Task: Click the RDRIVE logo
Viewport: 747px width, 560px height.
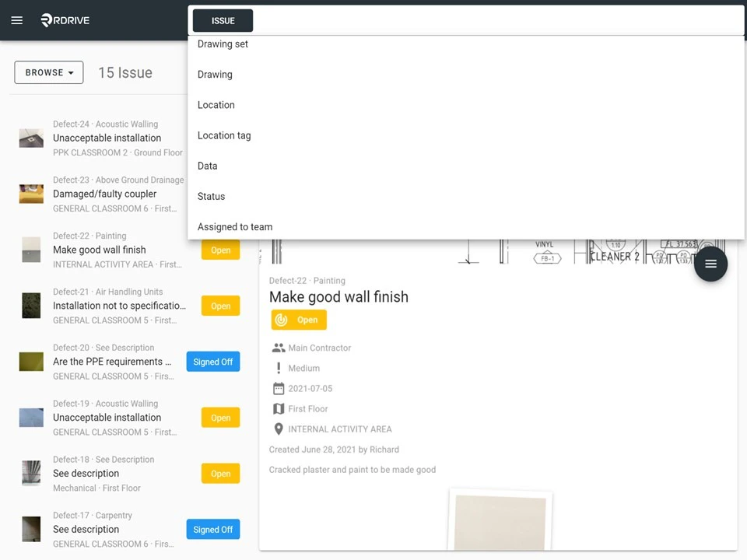Action: click(x=65, y=20)
